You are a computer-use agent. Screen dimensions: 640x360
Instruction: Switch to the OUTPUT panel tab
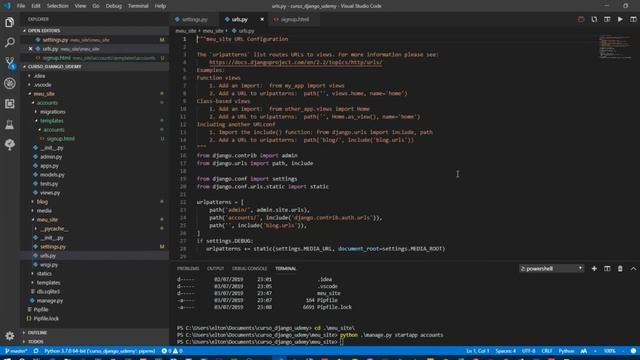[216, 269]
